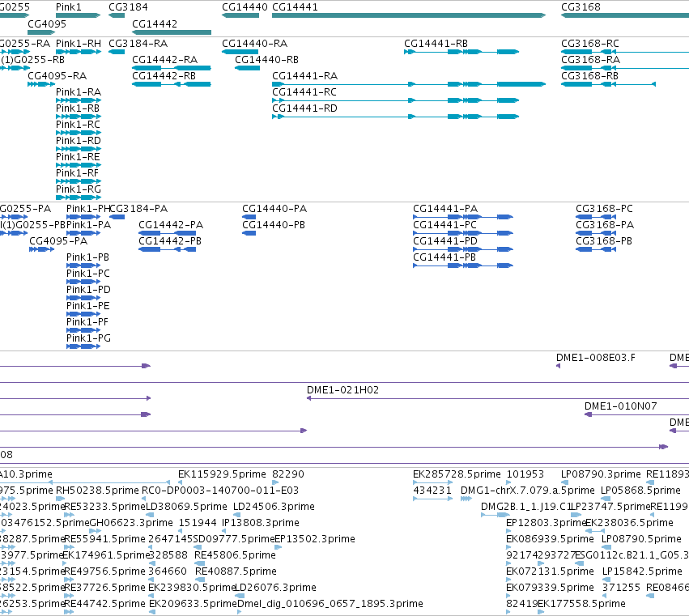Select the CG14440 gene arrow
The width and height of the screenshot is (689, 616).
tap(240, 15)
